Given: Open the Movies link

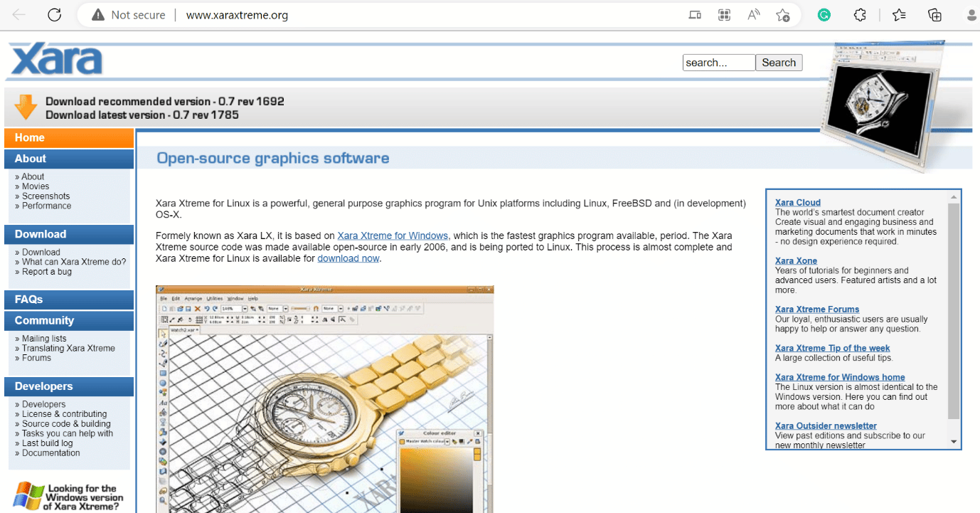Looking at the screenshot, I should 36,186.
